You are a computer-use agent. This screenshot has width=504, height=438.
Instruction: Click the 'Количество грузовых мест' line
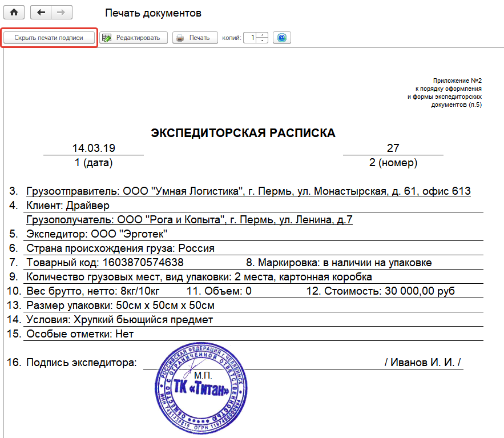199,276
